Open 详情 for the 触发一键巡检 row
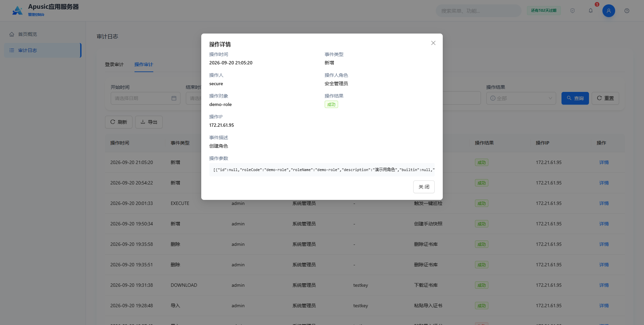Viewport: 644px width, 325px height. click(604, 203)
